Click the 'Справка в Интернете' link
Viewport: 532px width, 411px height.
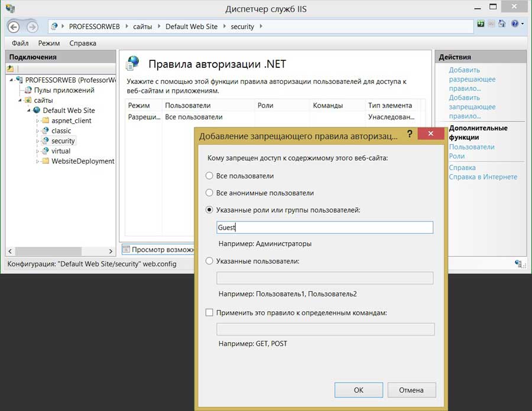pos(483,177)
